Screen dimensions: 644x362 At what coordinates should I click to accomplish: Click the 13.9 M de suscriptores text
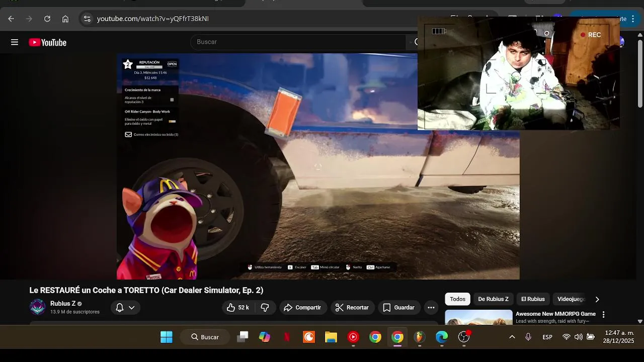tap(75, 312)
